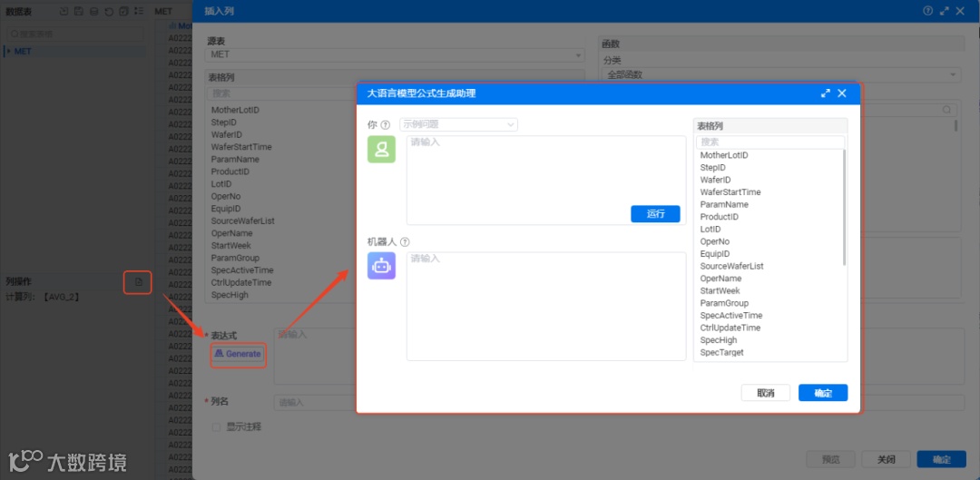
Task: Click the tree list icon in 数据表 toolbar
Action: tap(139, 11)
